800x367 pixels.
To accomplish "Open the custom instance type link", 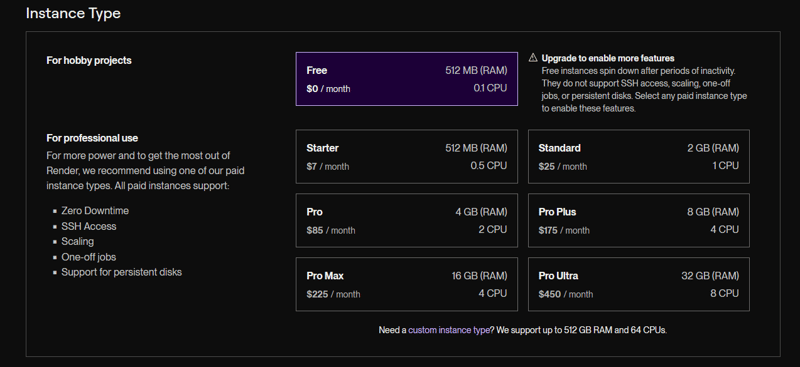I will click(449, 330).
